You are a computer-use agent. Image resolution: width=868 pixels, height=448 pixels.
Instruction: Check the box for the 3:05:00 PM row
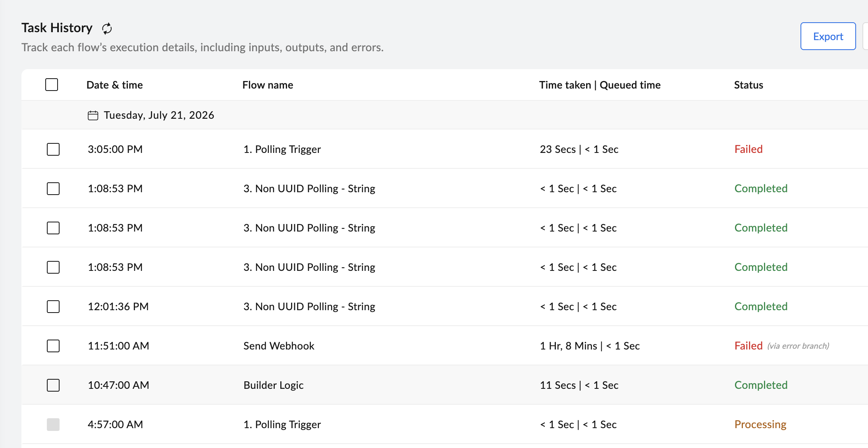(x=53, y=149)
